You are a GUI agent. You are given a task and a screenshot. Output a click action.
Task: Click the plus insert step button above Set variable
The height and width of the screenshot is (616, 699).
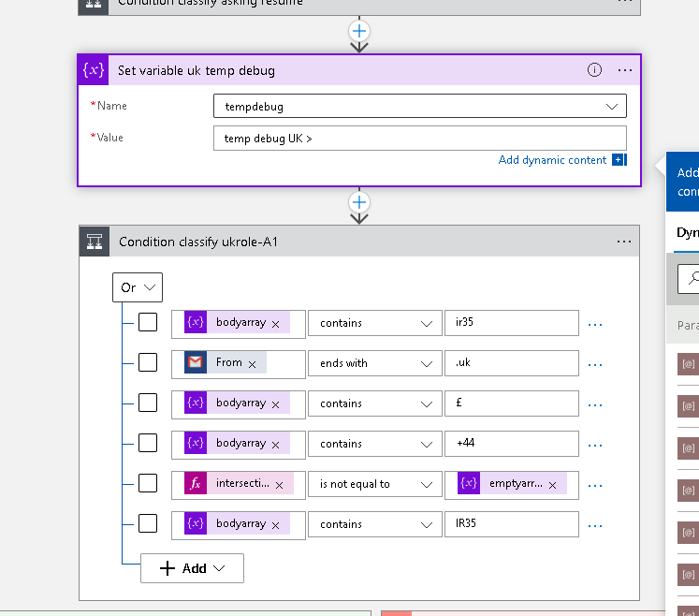point(359,31)
